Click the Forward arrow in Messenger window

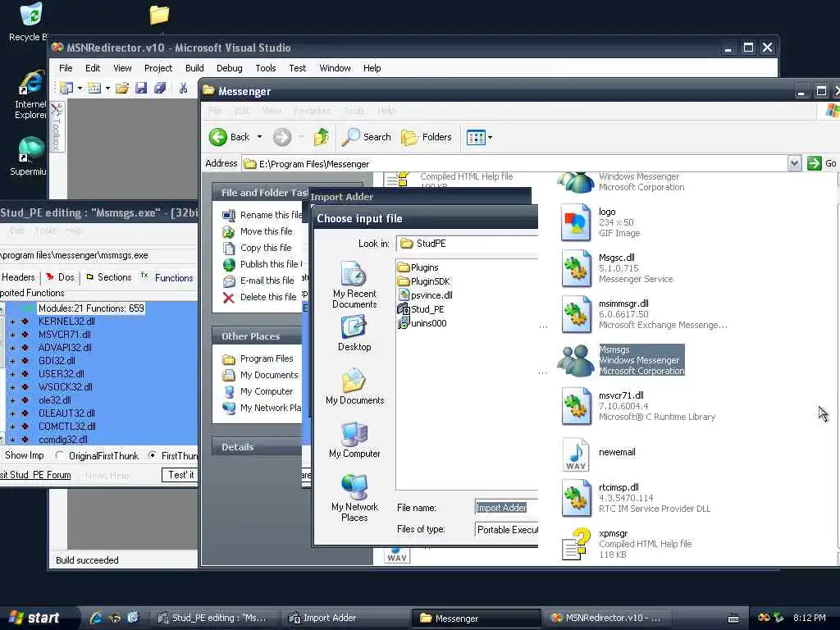click(282, 137)
